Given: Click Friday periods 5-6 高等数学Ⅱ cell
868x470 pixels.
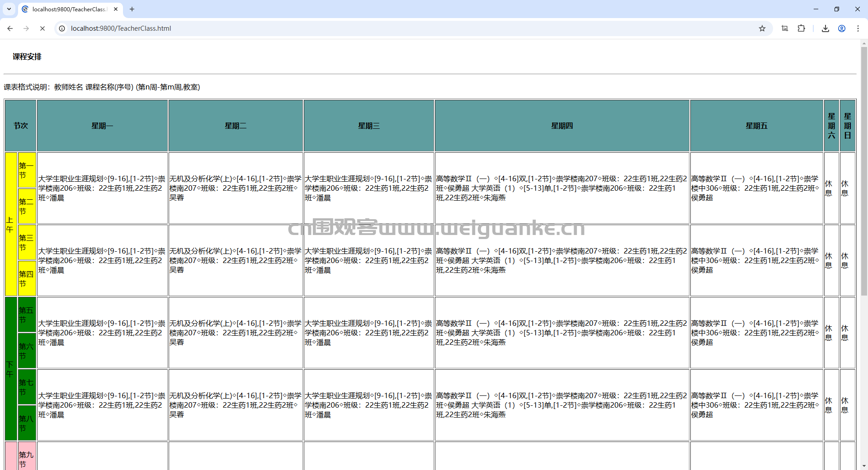Looking at the screenshot, I should tap(757, 333).
